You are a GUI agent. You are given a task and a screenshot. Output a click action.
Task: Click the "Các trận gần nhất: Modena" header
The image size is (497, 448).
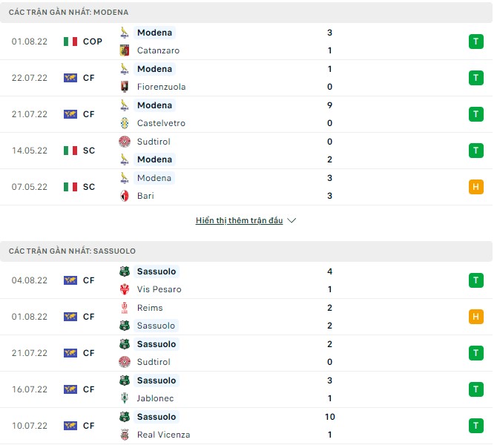point(68,13)
